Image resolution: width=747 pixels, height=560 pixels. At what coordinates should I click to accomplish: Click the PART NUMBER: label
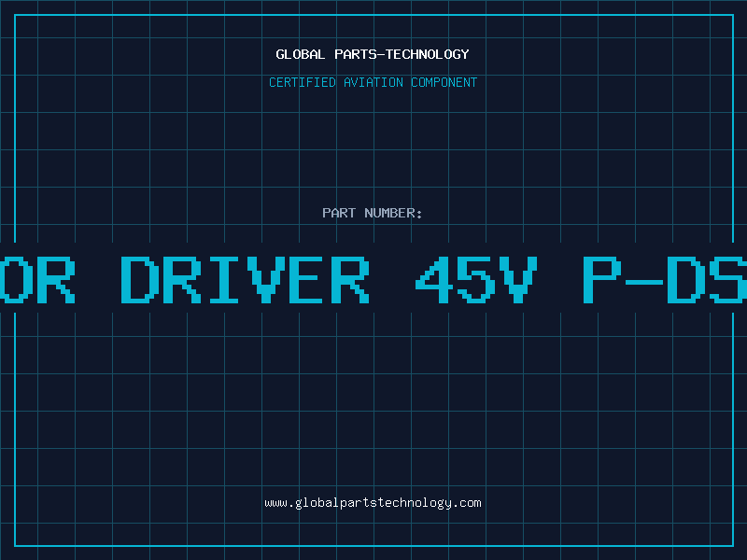point(373,213)
